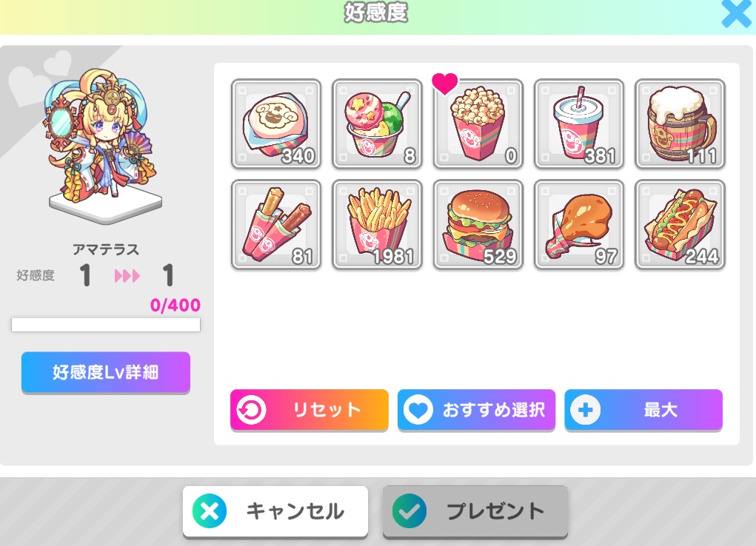Click the pink heart favorite marker

pyautogui.click(x=444, y=84)
